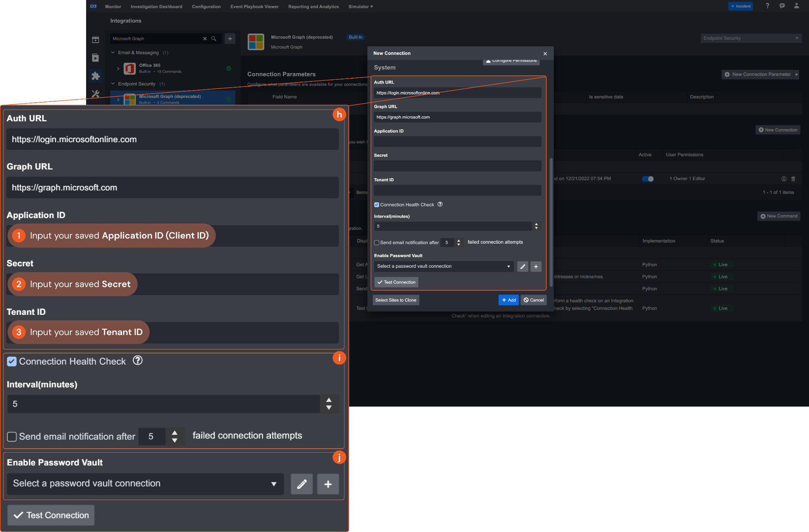Image resolution: width=809 pixels, height=532 pixels.
Task: Click Health Check help icon in New Connection dialog
Action: 440,204
